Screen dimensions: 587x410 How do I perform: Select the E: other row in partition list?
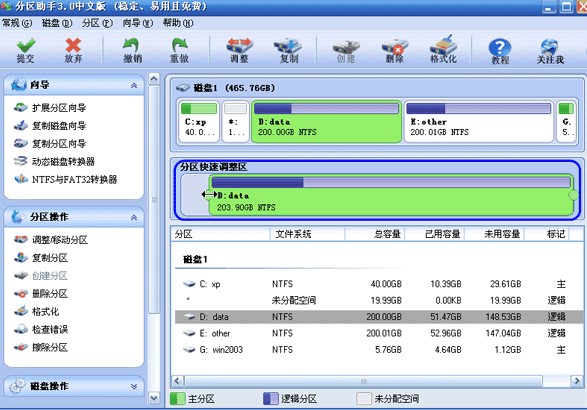point(379,333)
